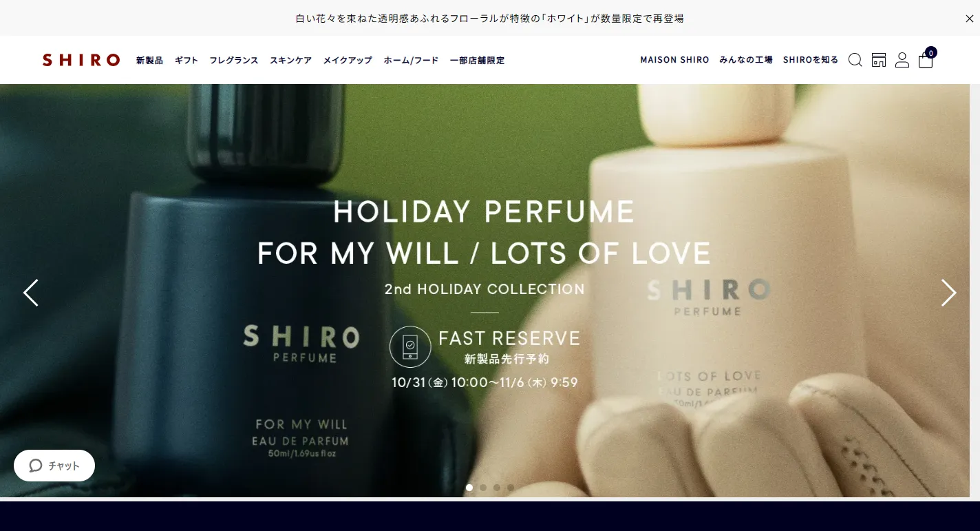980x531 pixels.
Task: Advance to next slide with right arrow
Action: tap(948, 293)
